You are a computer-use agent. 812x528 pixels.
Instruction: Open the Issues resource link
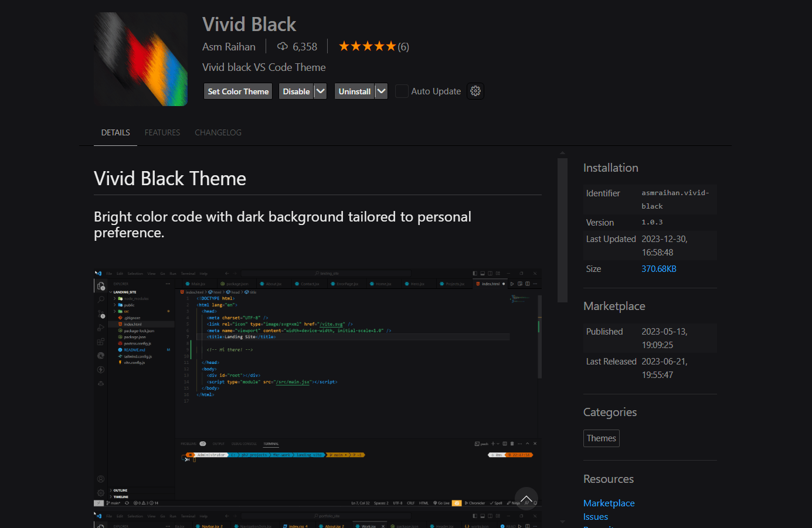[596, 517]
